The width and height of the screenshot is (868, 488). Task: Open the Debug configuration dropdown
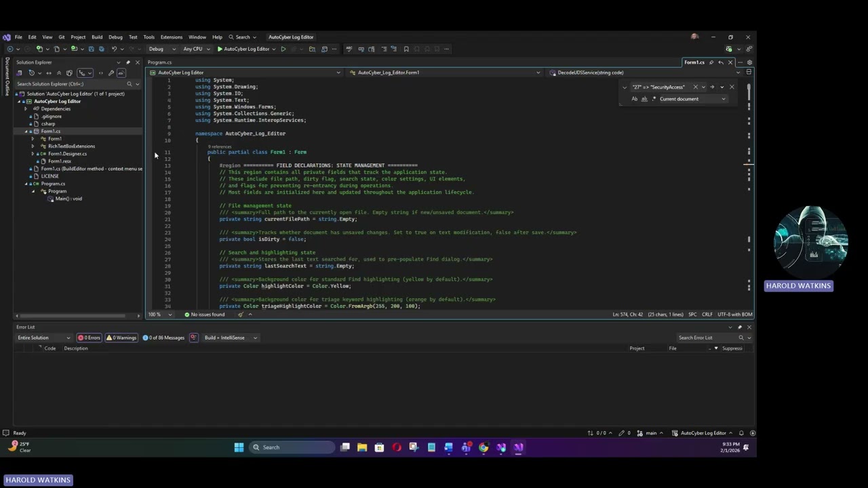pos(161,49)
